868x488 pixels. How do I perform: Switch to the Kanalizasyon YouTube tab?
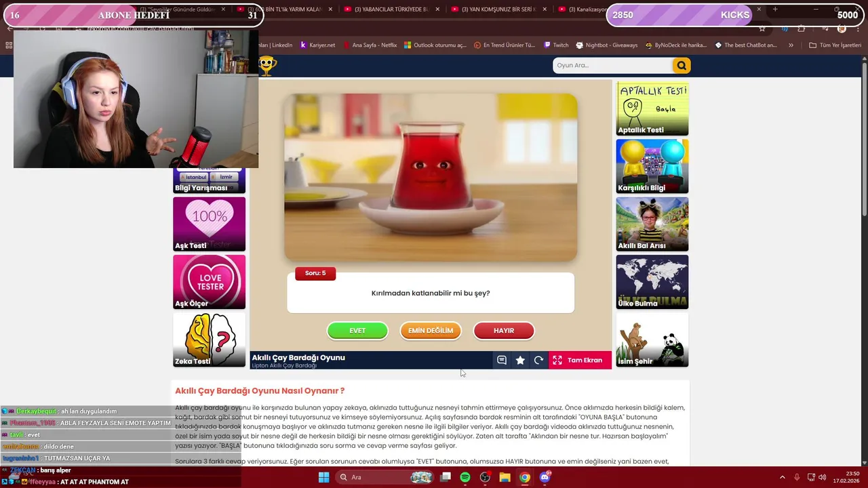(582, 9)
